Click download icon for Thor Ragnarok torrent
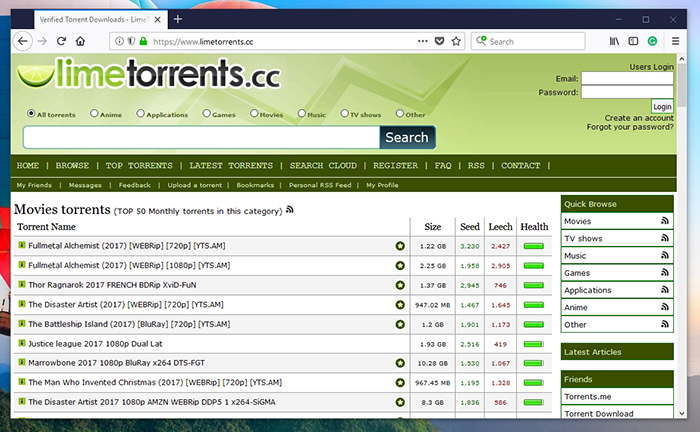 (22, 285)
